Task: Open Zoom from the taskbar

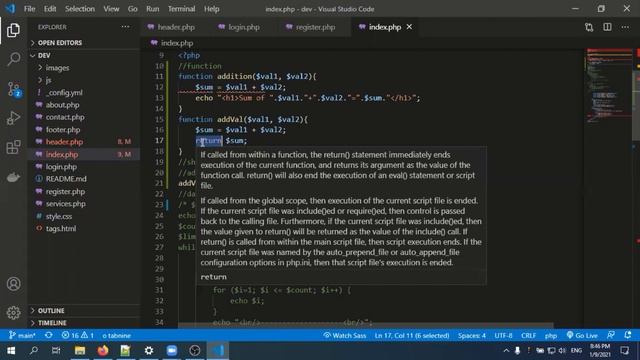Action: 171,350
